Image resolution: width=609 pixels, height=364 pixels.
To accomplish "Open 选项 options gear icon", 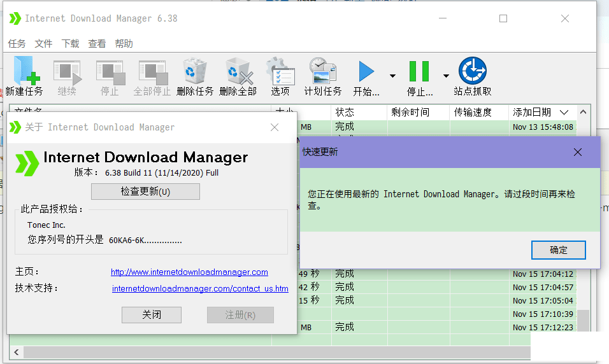I will 280,71.
